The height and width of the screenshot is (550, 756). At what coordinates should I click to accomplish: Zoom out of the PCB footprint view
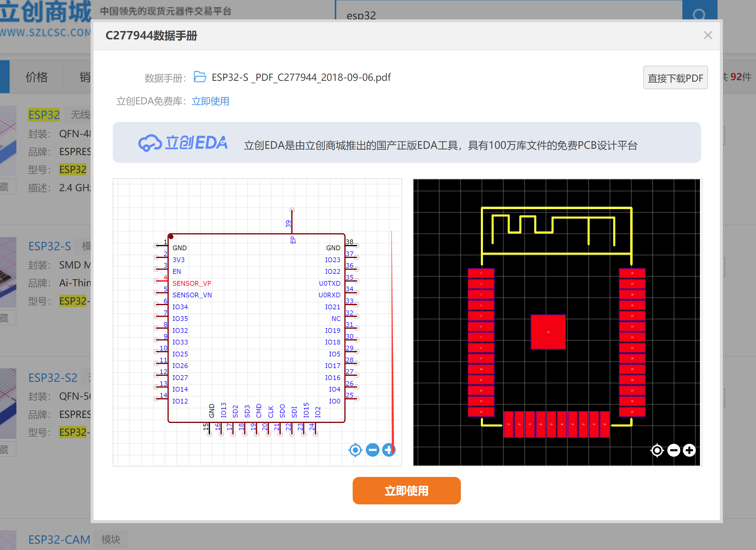tap(673, 450)
